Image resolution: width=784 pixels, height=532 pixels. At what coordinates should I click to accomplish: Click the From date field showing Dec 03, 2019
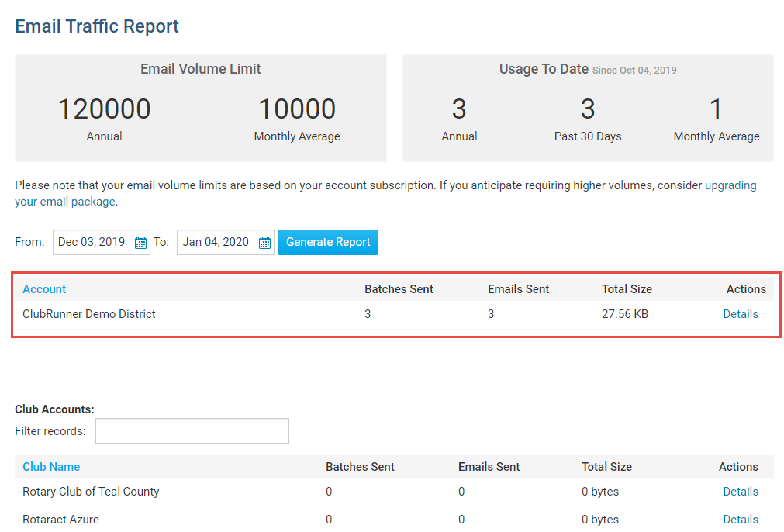pos(92,242)
